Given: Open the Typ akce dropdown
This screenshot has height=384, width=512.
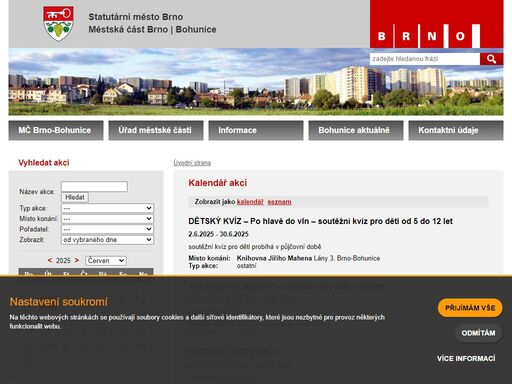Looking at the screenshot, I should click(x=107, y=208).
